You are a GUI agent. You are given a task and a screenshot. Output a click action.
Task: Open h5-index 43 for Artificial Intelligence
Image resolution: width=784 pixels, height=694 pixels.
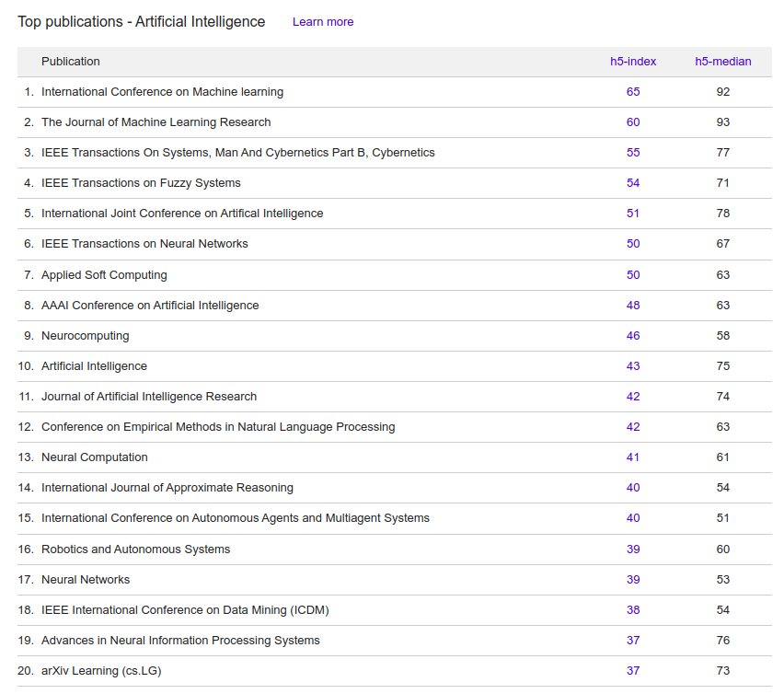(633, 366)
